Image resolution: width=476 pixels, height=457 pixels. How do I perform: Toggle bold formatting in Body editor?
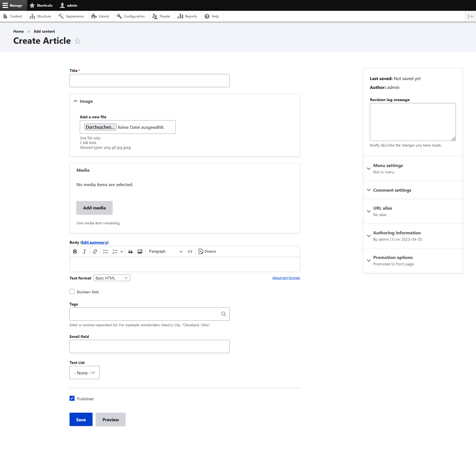point(75,251)
